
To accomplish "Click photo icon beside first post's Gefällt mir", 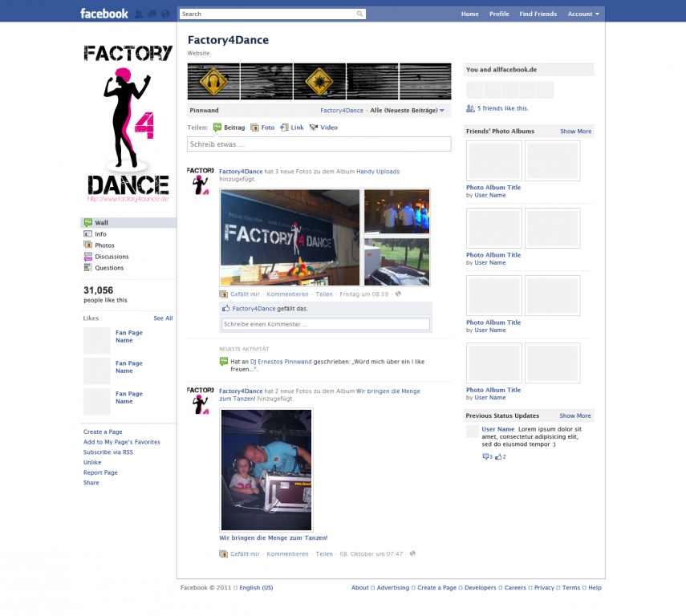I will (224, 294).
